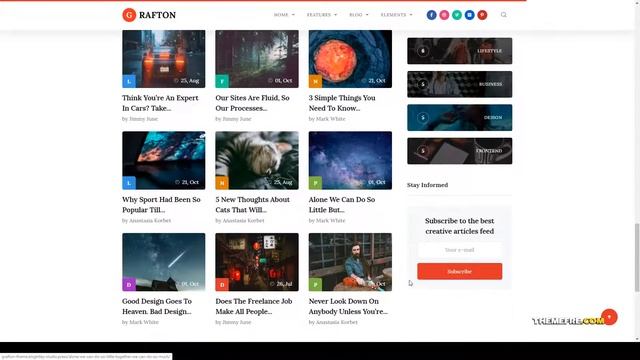The image size is (640, 360).
Task: Open 'Does The Freelance Job' article title
Action: (254, 306)
